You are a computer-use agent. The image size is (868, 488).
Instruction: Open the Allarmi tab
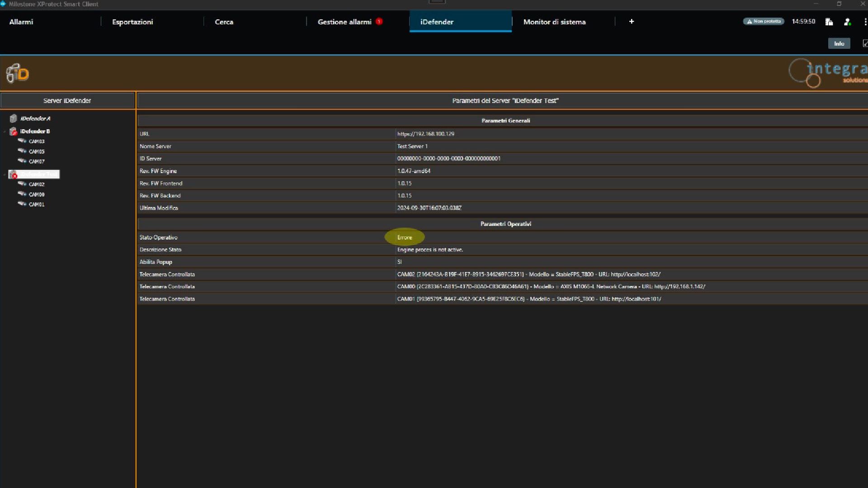point(21,22)
